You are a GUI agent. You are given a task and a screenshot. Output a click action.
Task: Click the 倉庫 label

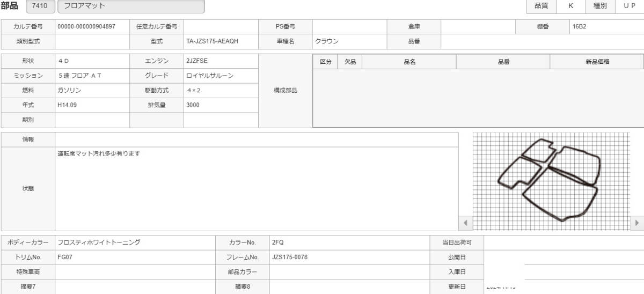[x=414, y=26]
